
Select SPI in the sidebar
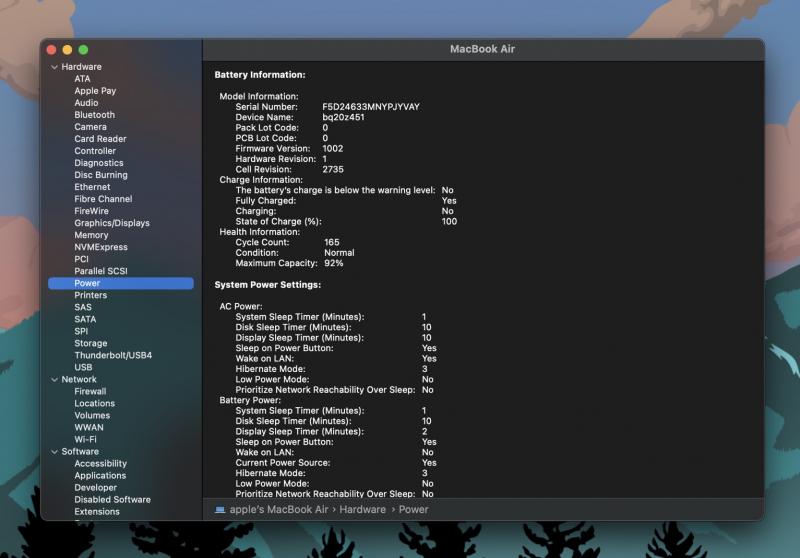(x=81, y=331)
